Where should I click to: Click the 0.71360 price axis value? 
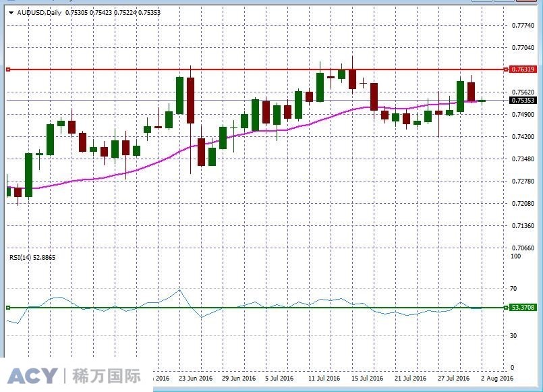pyautogui.click(x=523, y=226)
